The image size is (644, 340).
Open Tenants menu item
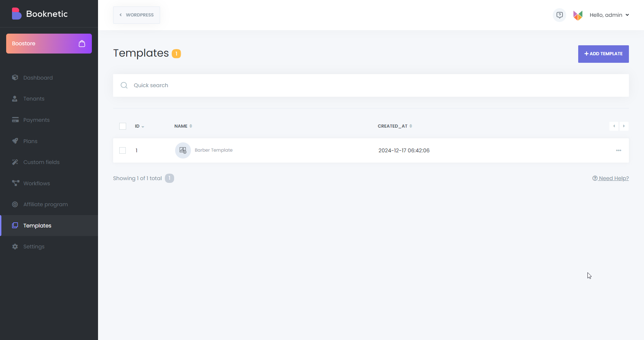(49, 99)
